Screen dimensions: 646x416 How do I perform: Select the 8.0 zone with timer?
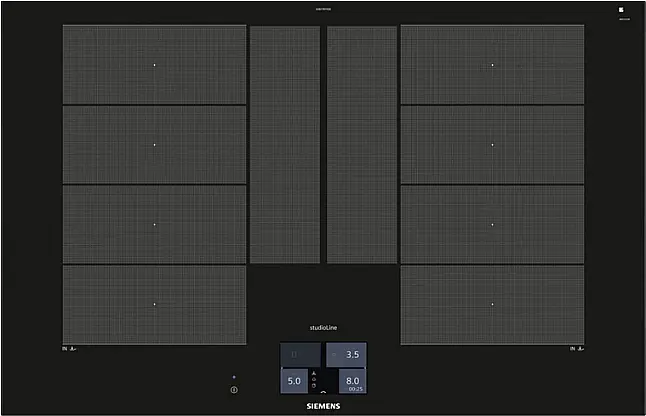click(x=352, y=381)
